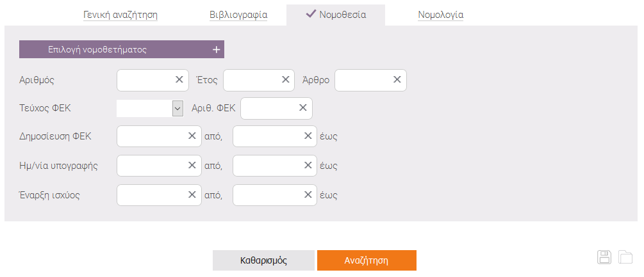Clear the Αριθ. ΦΕΚ field with X
This screenshot has height=277, width=644.
pyautogui.click(x=303, y=108)
